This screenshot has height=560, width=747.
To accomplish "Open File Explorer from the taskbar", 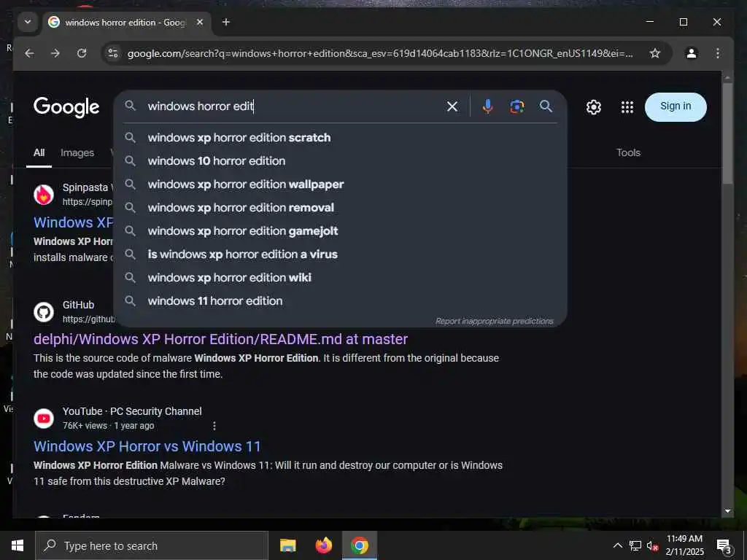I will [x=287, y=545].
